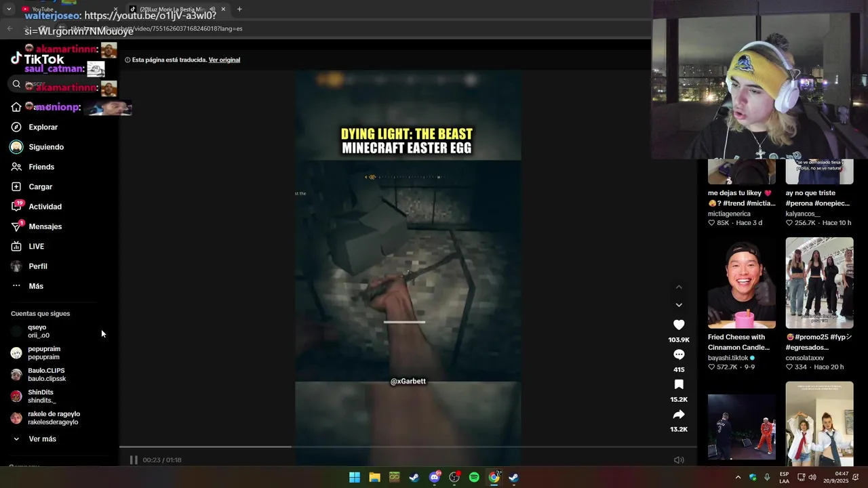Open followed account pepupraim
The image size is (868, 488).
click(44, 353)
